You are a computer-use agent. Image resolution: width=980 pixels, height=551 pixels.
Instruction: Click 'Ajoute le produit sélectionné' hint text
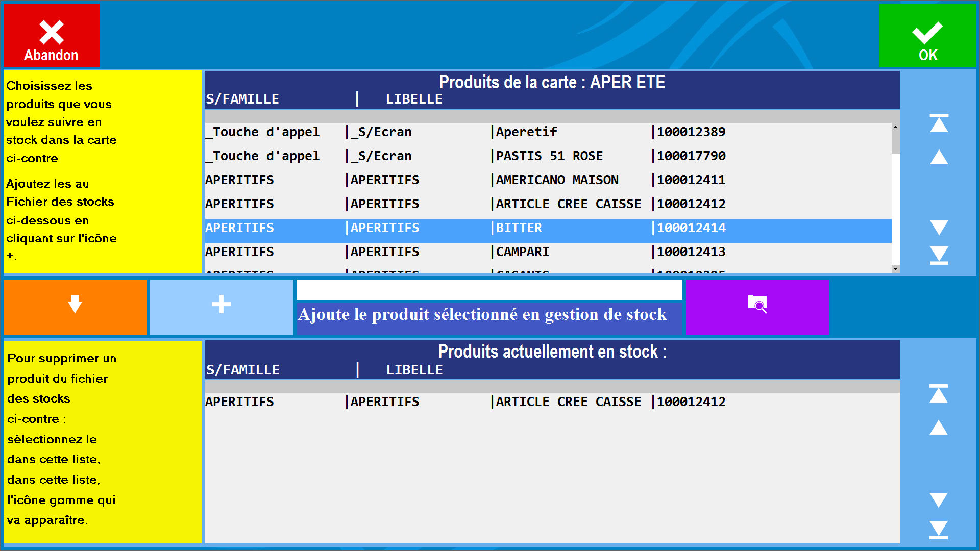coord(482,315)
